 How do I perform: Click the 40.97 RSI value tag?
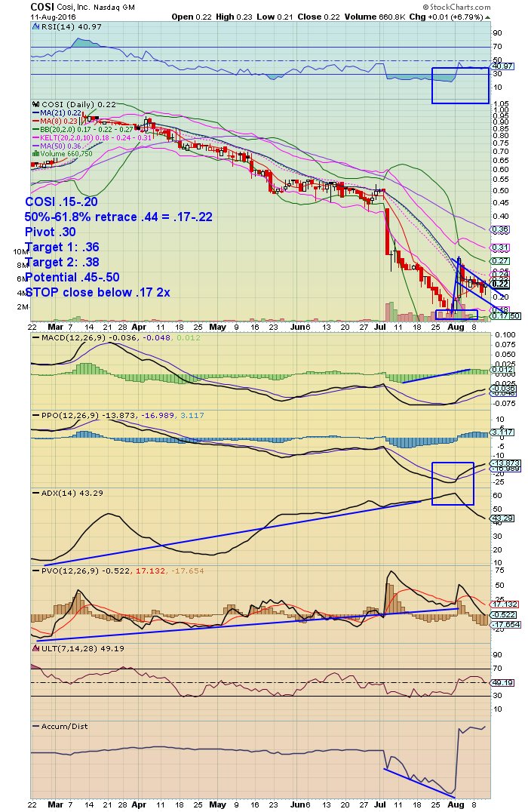click(x=502, y=66)
